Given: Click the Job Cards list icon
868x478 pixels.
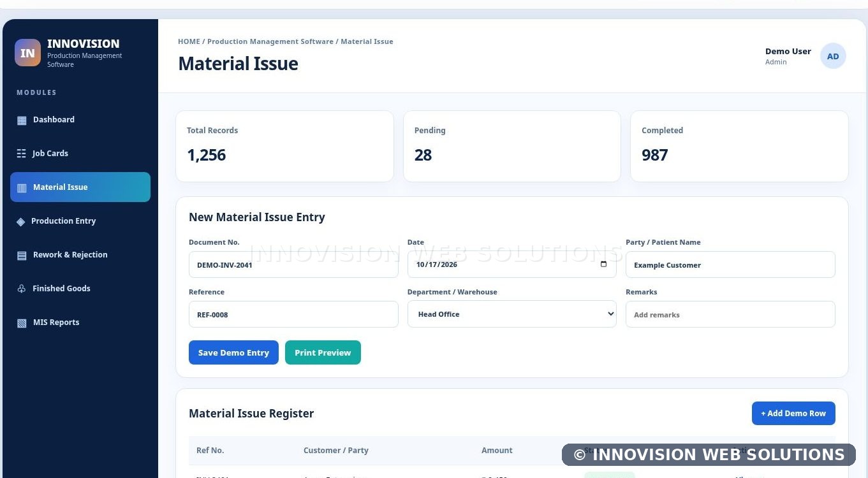Looking at the screenshot, I should (x=21, y=154).
